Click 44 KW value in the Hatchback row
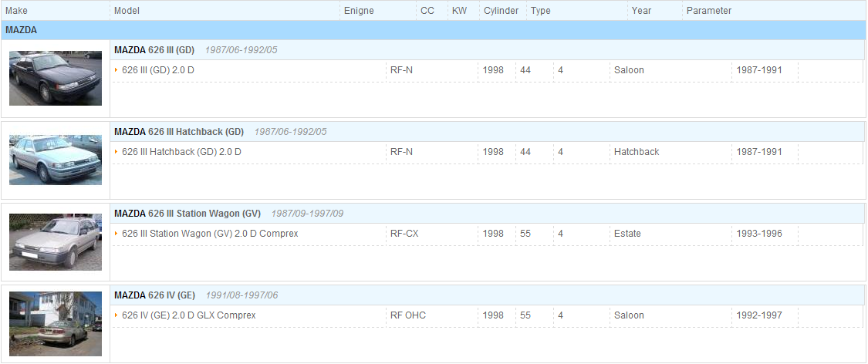Screen dimensions: 868x364 pos(525,152)
